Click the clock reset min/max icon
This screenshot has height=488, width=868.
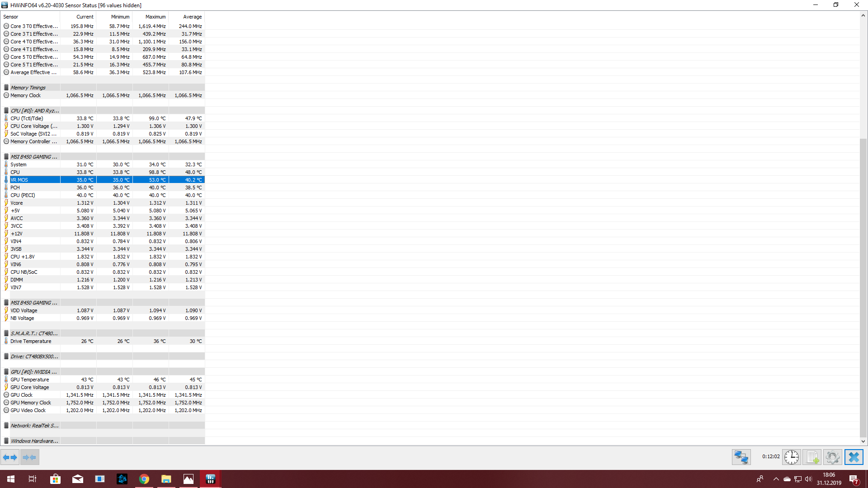tap(791, 457)
